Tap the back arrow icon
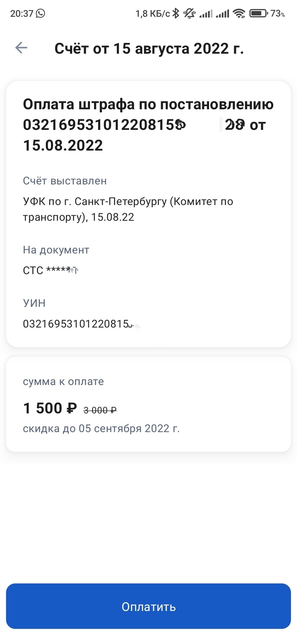 click(x=21, y=48)
